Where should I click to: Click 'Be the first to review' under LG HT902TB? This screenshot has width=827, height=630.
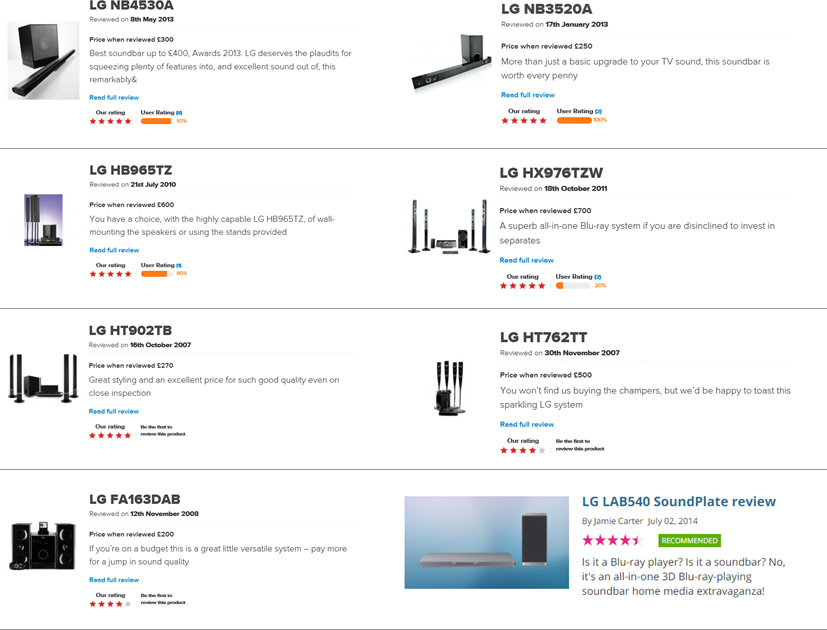coord(162,431)
